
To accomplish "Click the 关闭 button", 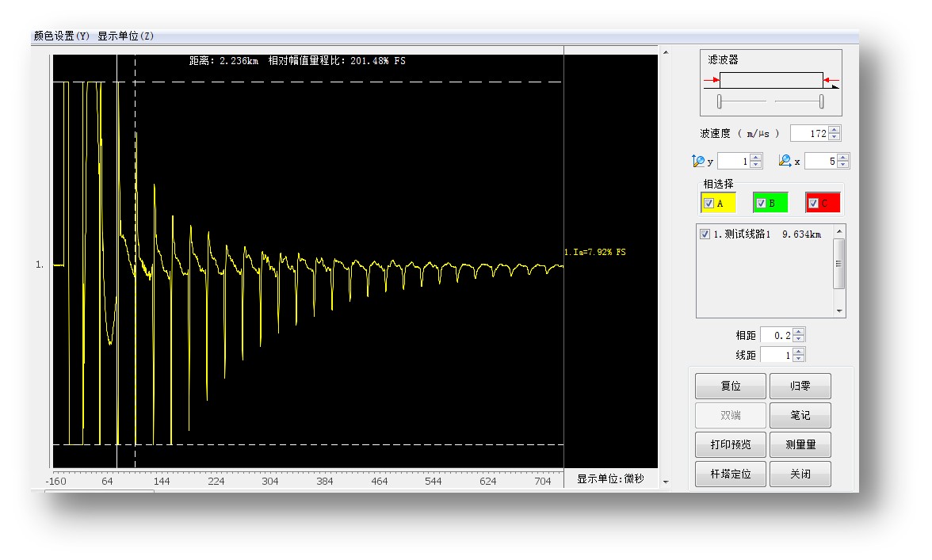I will click(800, 474).
